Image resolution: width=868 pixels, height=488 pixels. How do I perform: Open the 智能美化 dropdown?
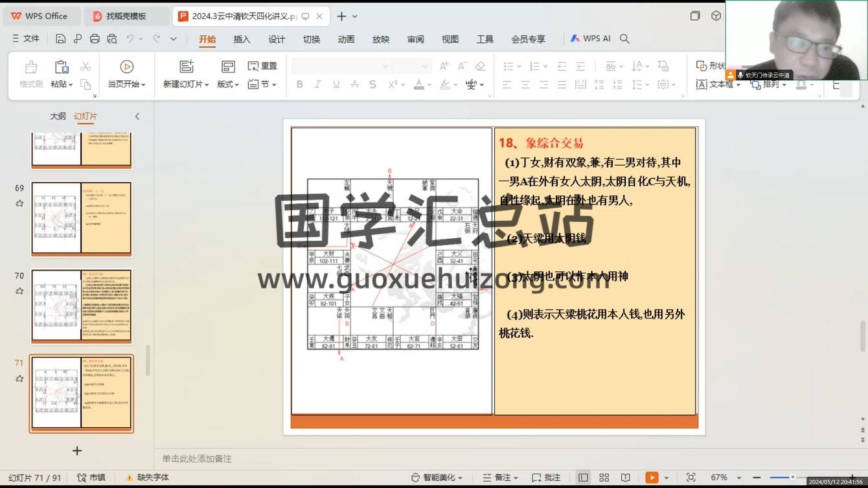coord(437,478)
